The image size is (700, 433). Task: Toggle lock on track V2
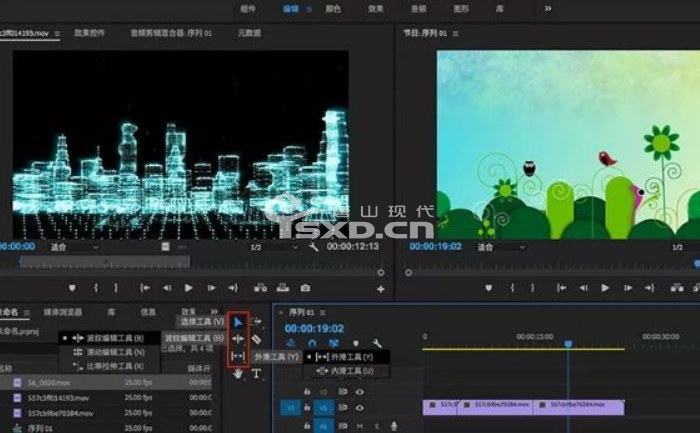click(x=307, y=391)
